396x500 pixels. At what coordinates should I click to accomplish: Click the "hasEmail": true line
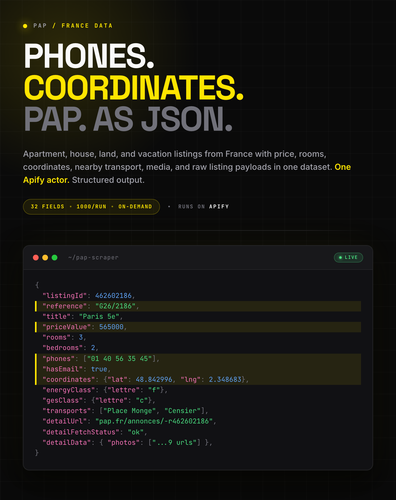coord(198,369)
